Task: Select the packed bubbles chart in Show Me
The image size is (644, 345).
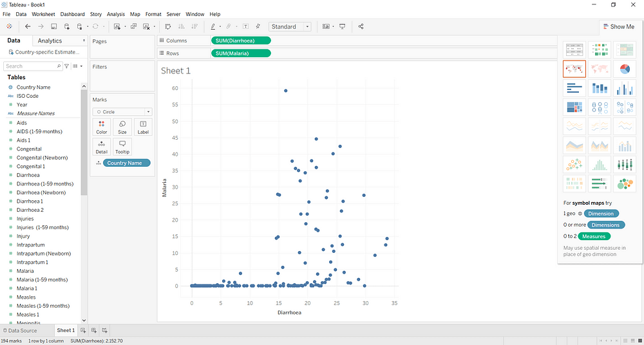Action: click(x=624, y=184)
